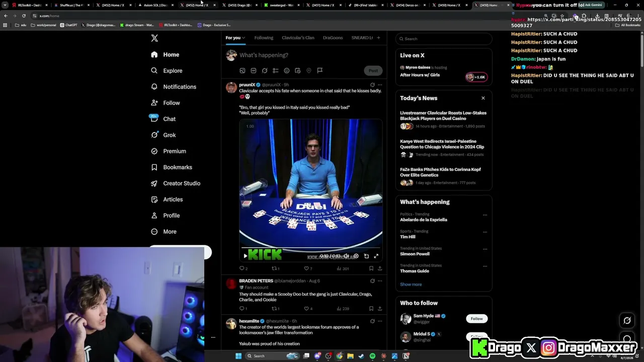Bookmark the pruuniX post
The image size is (644, 362).
pyautogui.click(x=371, y=268)
